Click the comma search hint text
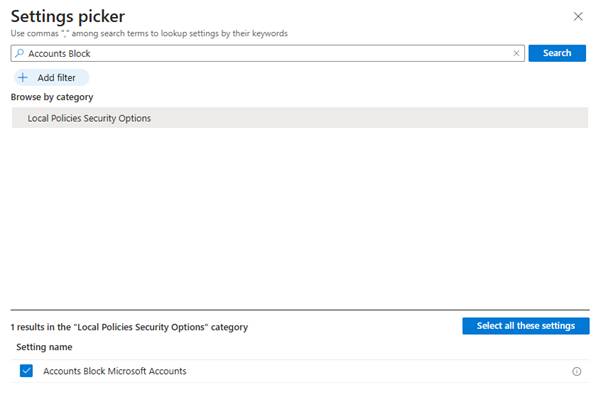The height and width of the screenshot is (402, 601). 149,34
